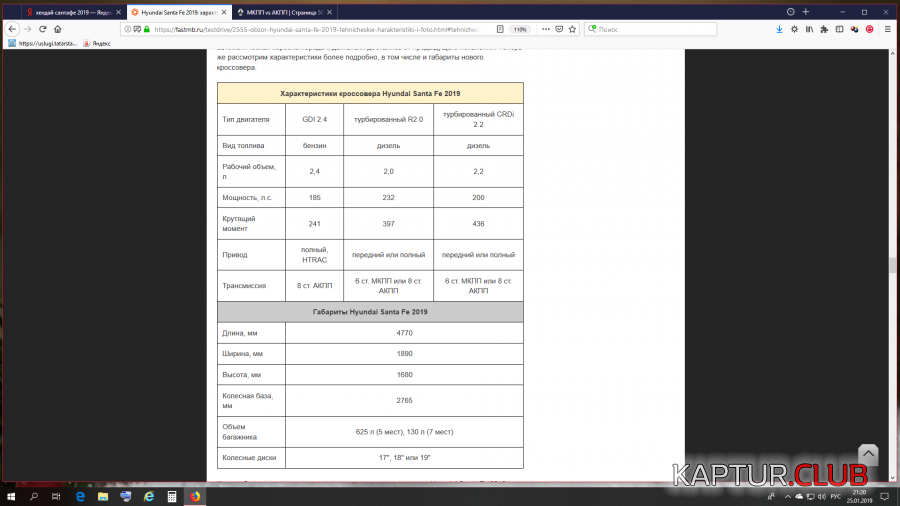Viewport: 900px width, 506px height.
Task: Click the 'Габариты Hyundai Santa Fe 2019' header
Action: tap(370, 312)
